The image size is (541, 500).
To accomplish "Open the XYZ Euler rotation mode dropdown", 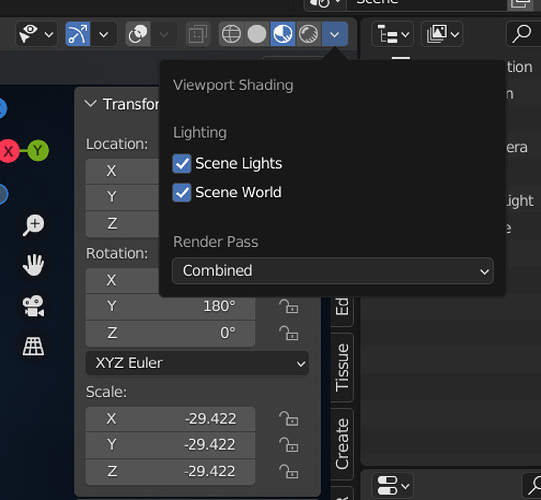I will (x=197, y=363).
